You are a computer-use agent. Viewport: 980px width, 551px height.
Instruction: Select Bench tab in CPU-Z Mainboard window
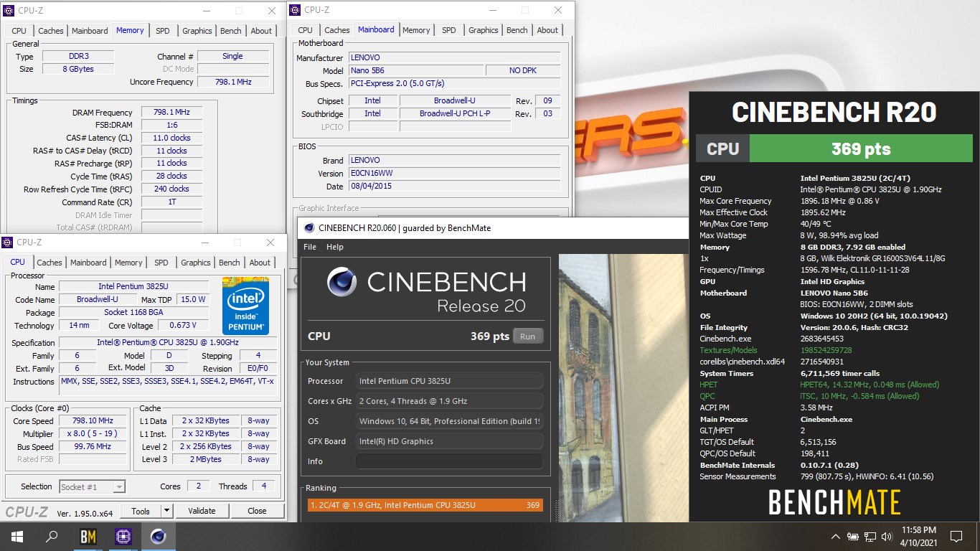pyautogui.click(x=517, y=30)
